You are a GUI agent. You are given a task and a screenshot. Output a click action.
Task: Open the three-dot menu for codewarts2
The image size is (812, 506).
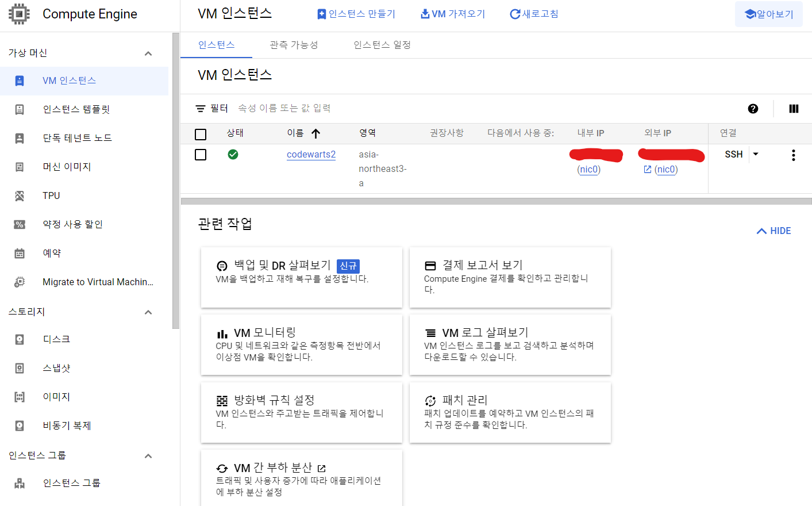pyautogui.click(x=793, y=155)
